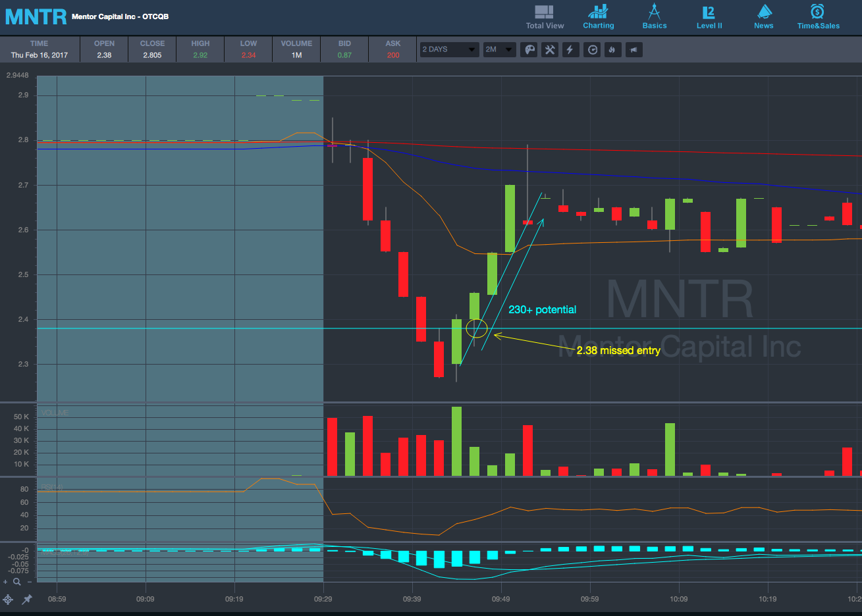Click the 2.4 price axis label
Screen dimensions: 862x616
[x=24, y=319]
